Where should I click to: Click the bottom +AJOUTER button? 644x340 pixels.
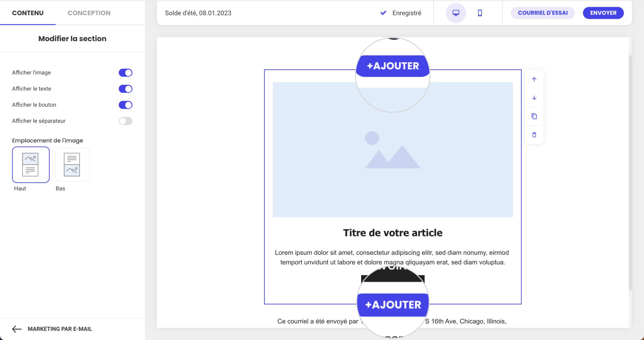point(393,305)
